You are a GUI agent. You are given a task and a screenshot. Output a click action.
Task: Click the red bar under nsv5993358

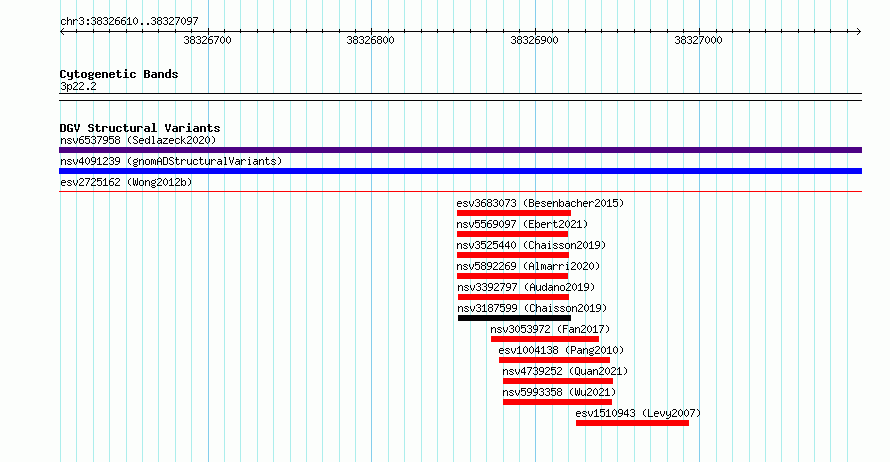(557, 402)
